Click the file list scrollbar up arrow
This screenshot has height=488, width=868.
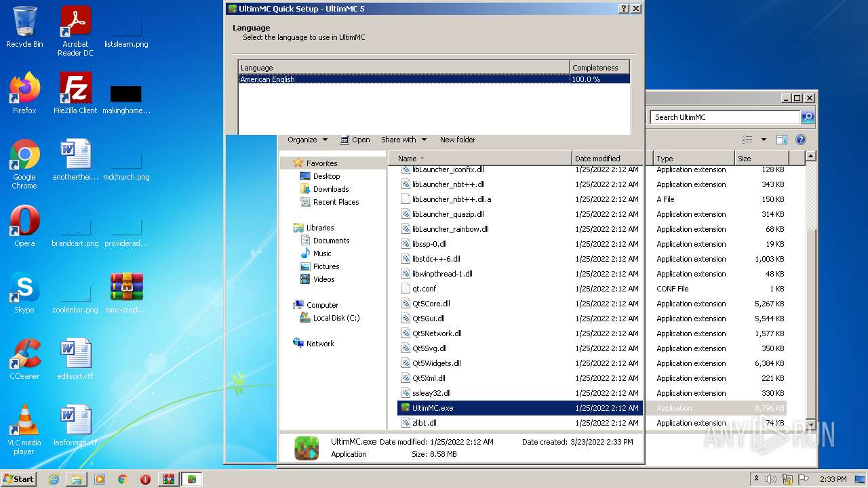point(810,157)
